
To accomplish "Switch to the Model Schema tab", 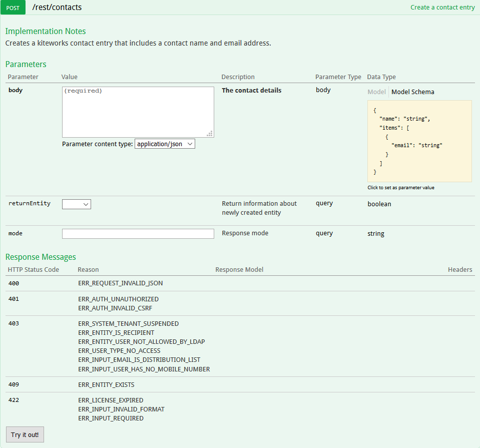I will click(412, 92).
